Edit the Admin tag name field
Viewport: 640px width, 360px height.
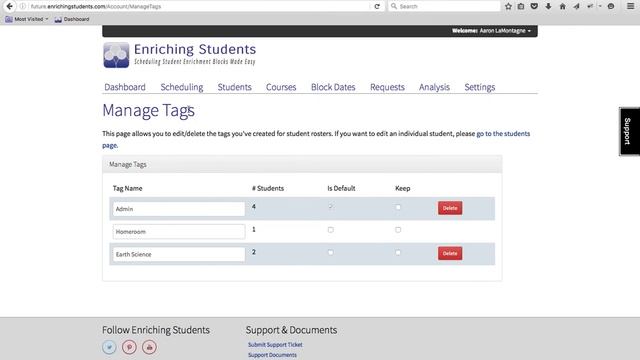click(x=179, y=209)
